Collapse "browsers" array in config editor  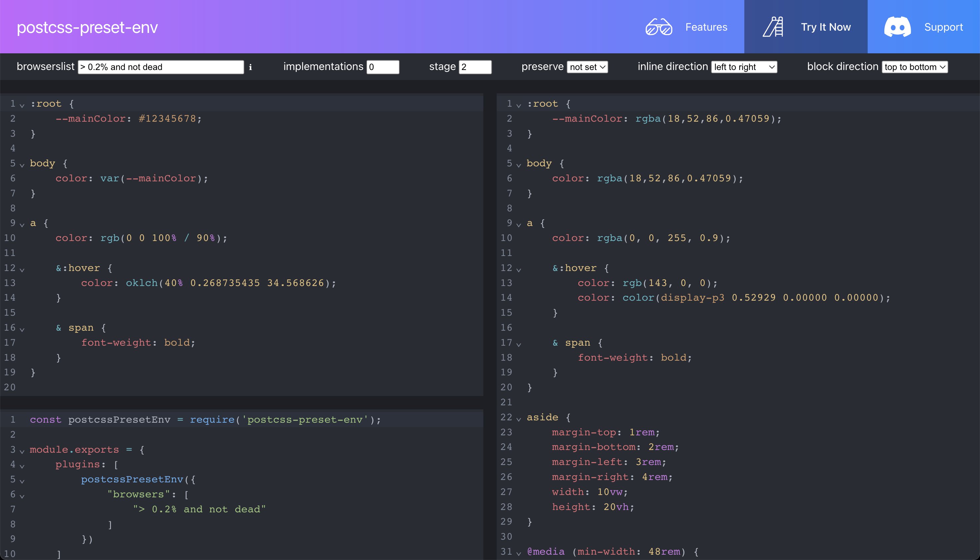coord(22,496)
